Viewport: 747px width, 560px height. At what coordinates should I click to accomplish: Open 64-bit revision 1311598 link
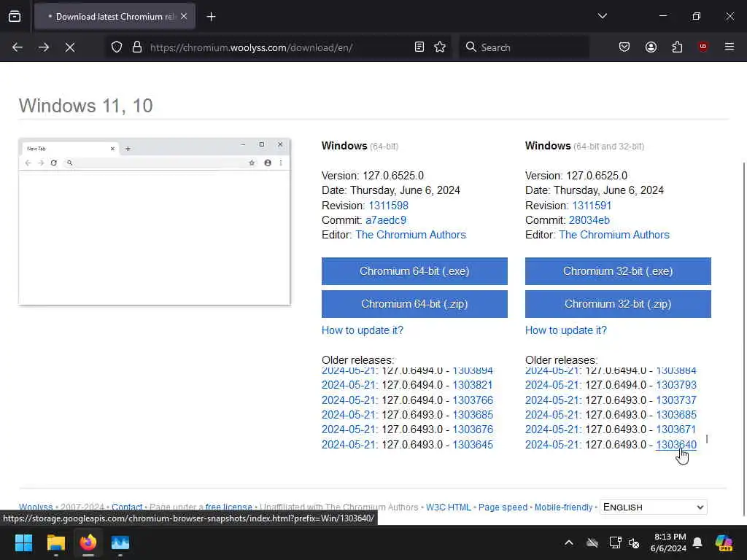(388, 206)
